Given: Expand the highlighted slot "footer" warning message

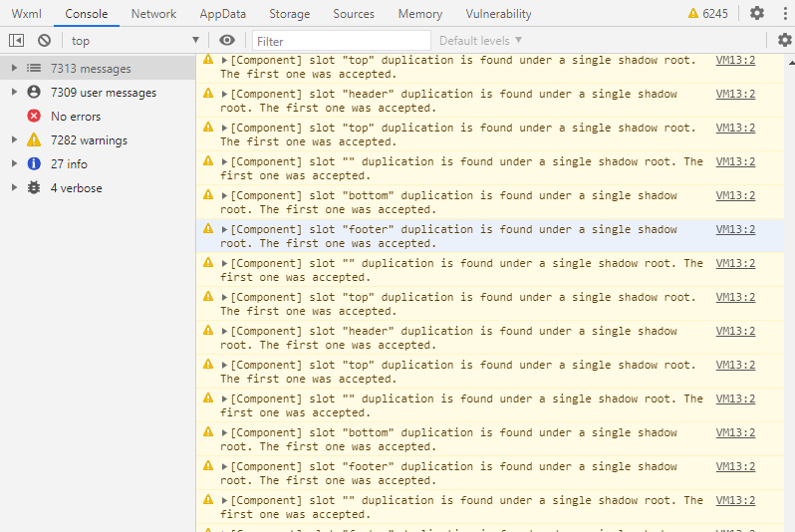Looking at the screenshot, I should pos(224,230).
